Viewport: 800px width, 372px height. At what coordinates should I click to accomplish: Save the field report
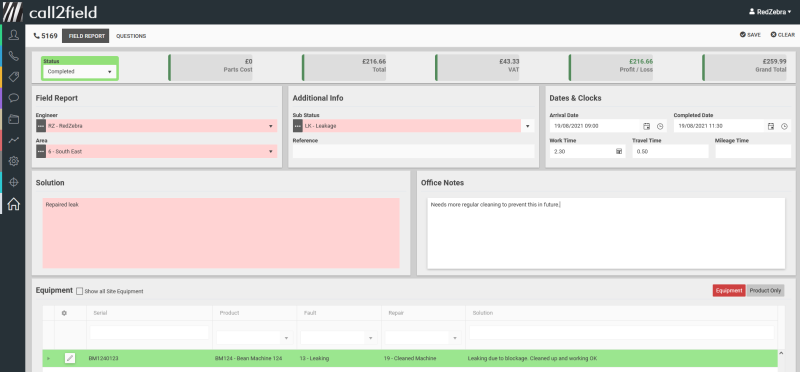[750, 35]
